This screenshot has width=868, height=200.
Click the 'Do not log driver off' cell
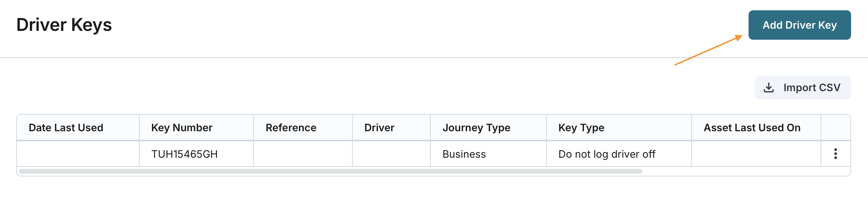point(607,154)
